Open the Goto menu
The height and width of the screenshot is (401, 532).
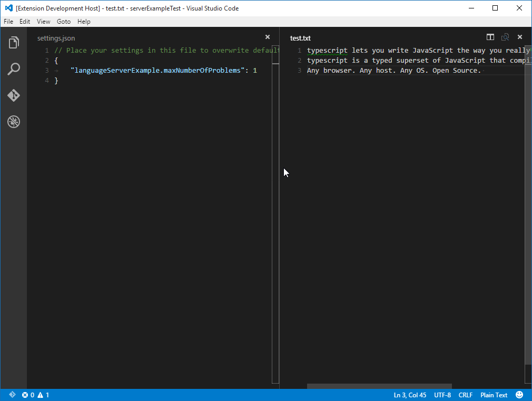pos(64,22)
